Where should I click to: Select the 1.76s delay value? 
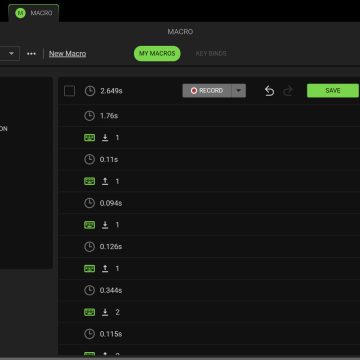109,116
